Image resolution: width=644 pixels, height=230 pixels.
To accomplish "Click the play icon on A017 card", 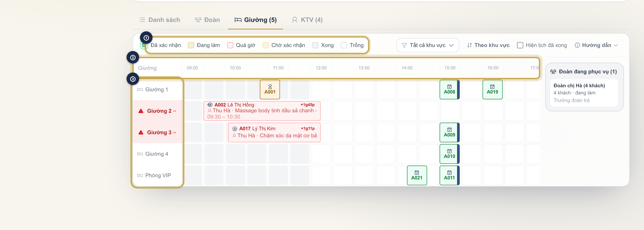I will (235, 129).
